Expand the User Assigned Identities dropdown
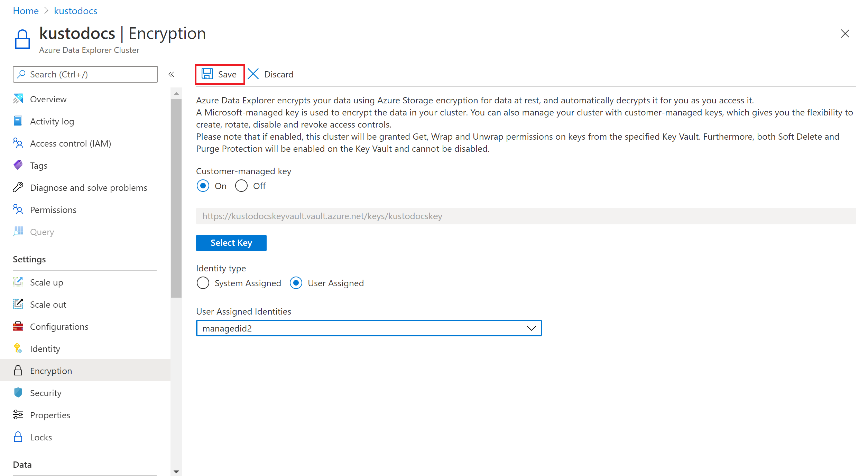 (530, 328)
